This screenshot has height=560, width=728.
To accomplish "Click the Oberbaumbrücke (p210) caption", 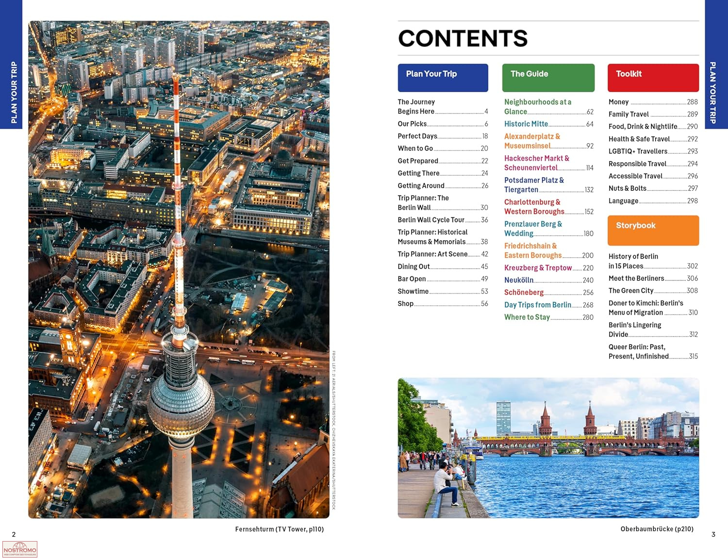I will click(x=657, y=529).
